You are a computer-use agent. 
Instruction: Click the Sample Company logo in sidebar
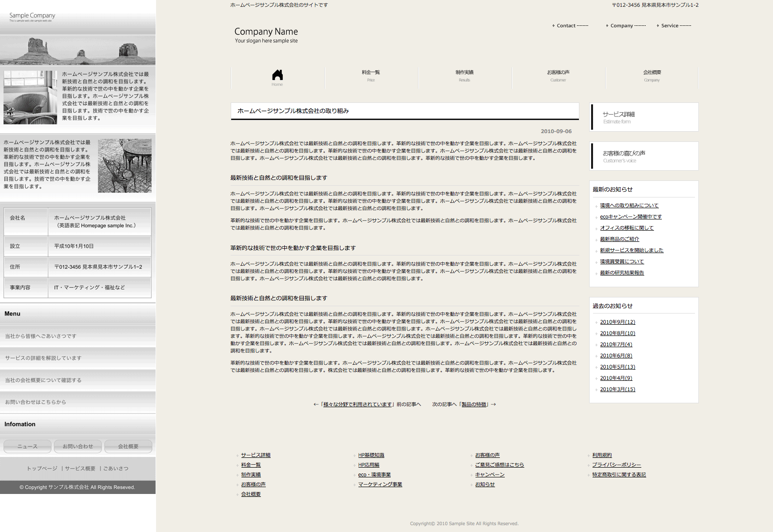32,17
